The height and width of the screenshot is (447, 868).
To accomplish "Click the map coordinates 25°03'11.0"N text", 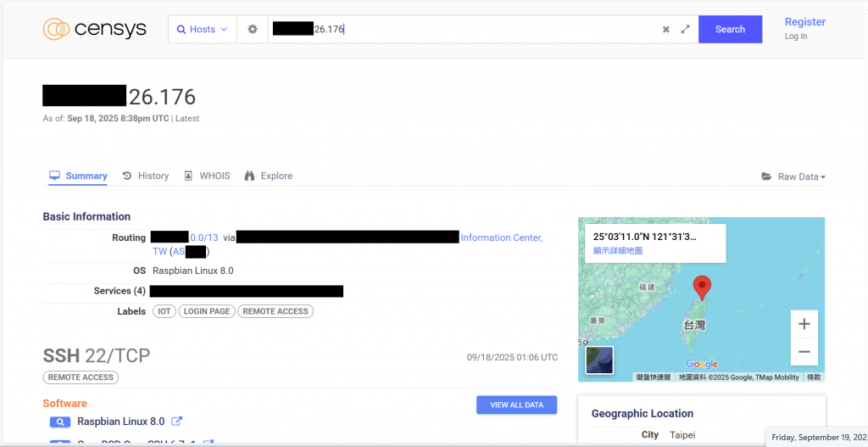I will point(644,237).
